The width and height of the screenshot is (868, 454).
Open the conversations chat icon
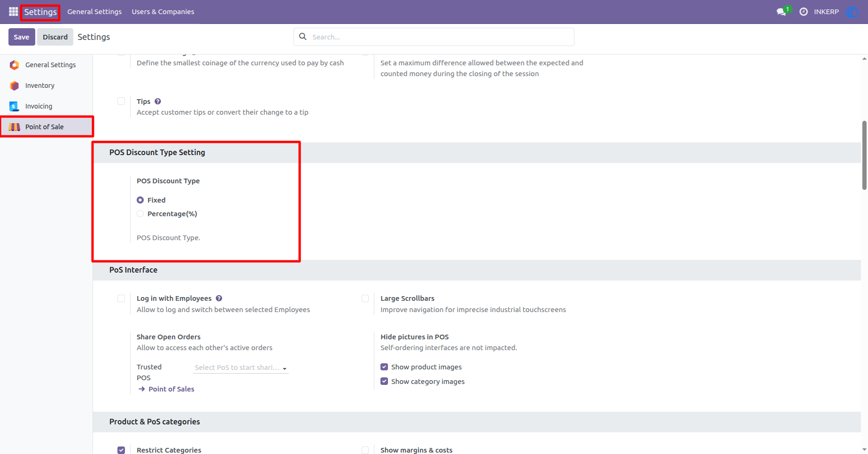782,12
